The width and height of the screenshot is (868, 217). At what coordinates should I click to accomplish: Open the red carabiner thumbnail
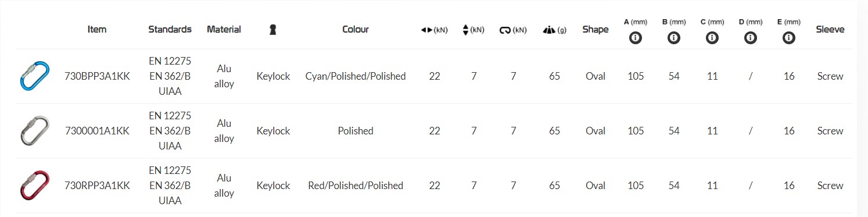tap(34, 186)
